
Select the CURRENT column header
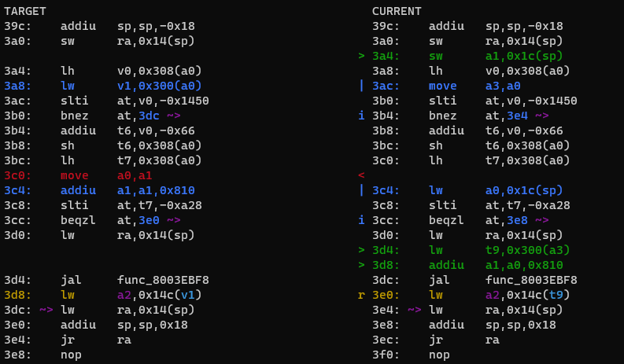pyautogui.click(x=397, y=11)
